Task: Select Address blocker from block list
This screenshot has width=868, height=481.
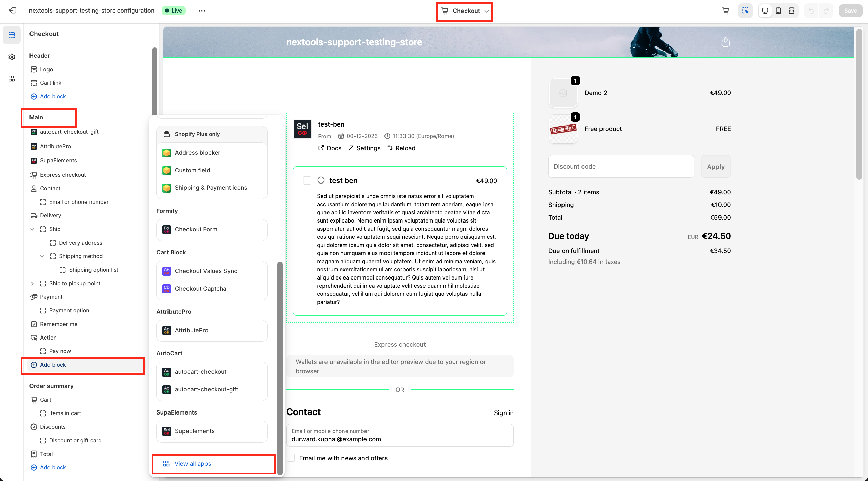Action: coord(197,153)
